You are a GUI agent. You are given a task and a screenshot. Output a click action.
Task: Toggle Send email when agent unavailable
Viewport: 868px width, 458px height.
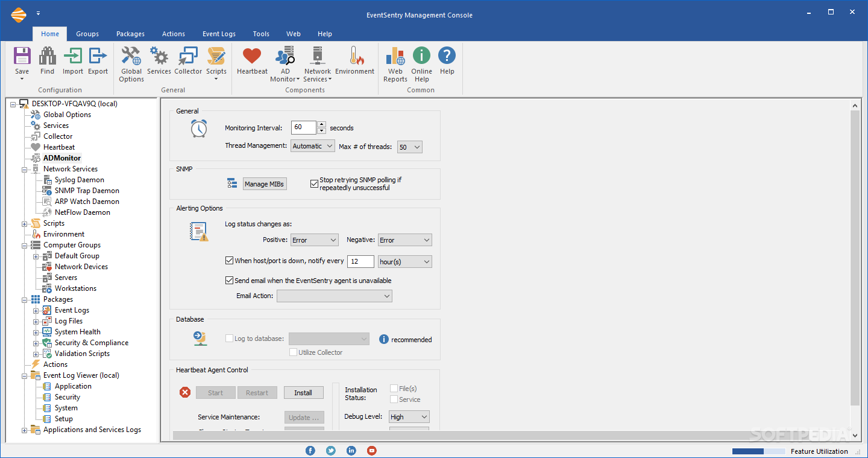(229, 281)
